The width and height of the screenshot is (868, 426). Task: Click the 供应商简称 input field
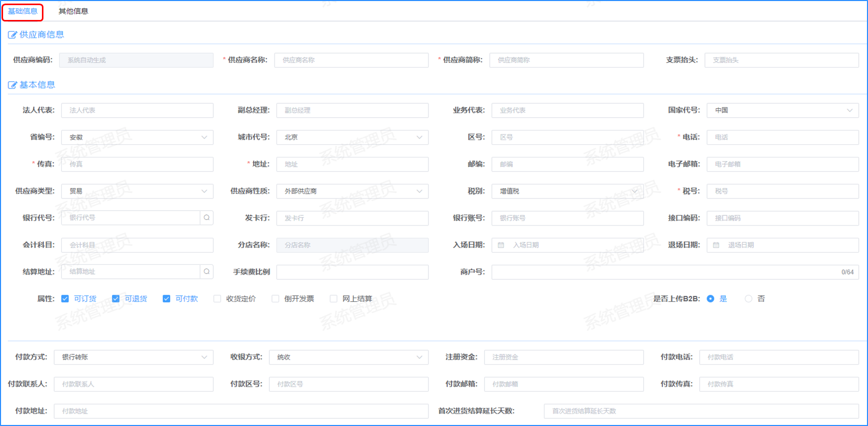(x=566, y=60)
